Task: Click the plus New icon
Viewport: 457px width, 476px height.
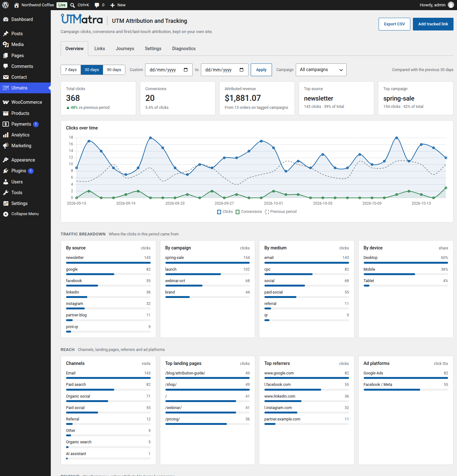Action: tap(112, 5)
